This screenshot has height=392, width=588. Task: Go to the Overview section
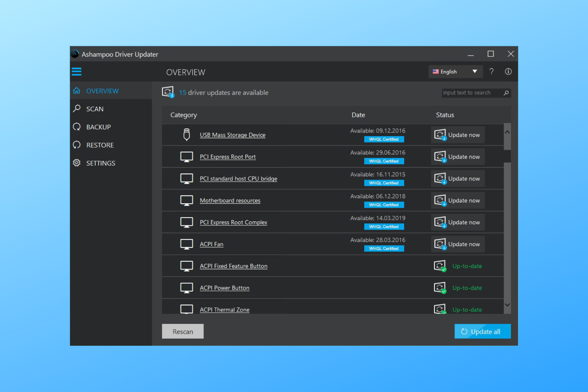pyautogui.click(x=111, y=91)
